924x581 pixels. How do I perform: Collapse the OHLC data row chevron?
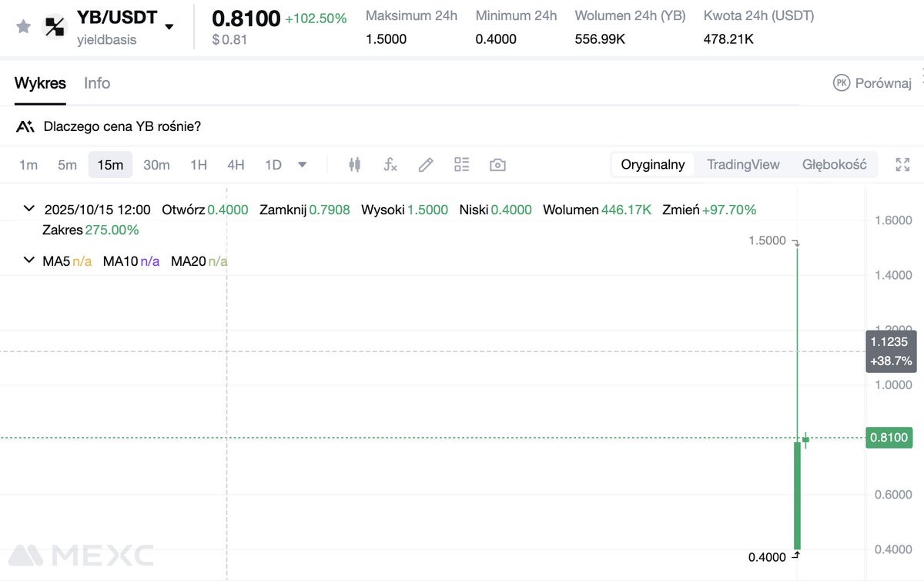pyautogui.click(x=29, y=209)
